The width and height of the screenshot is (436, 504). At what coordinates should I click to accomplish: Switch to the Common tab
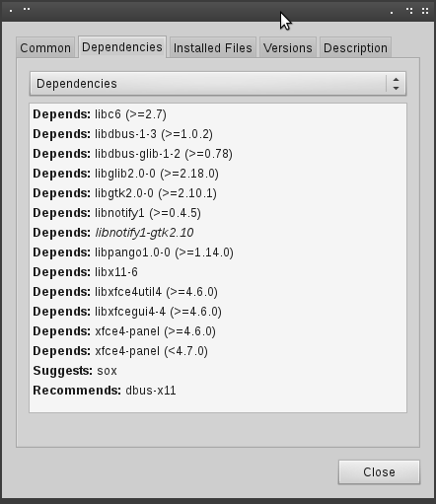[x=45, y=47]
